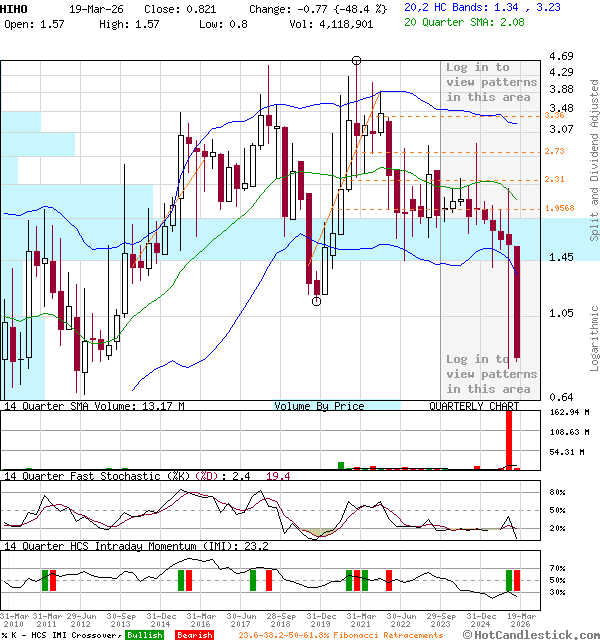Click the circle marker at the chart high
This screenshot has height=640, width=600.
click(x=357, y=61)
